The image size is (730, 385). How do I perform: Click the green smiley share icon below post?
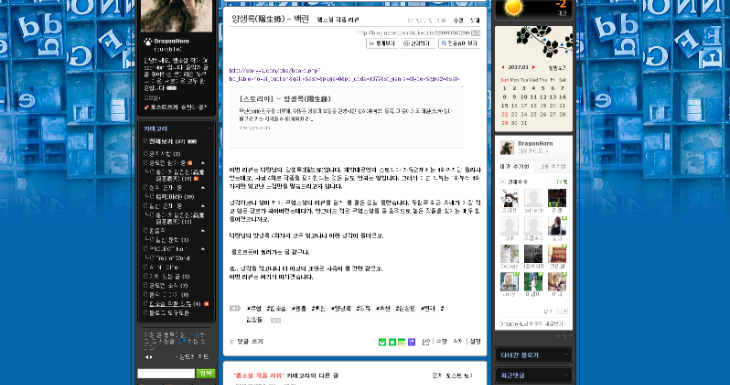pyautogui.click(x=382, y=342)
